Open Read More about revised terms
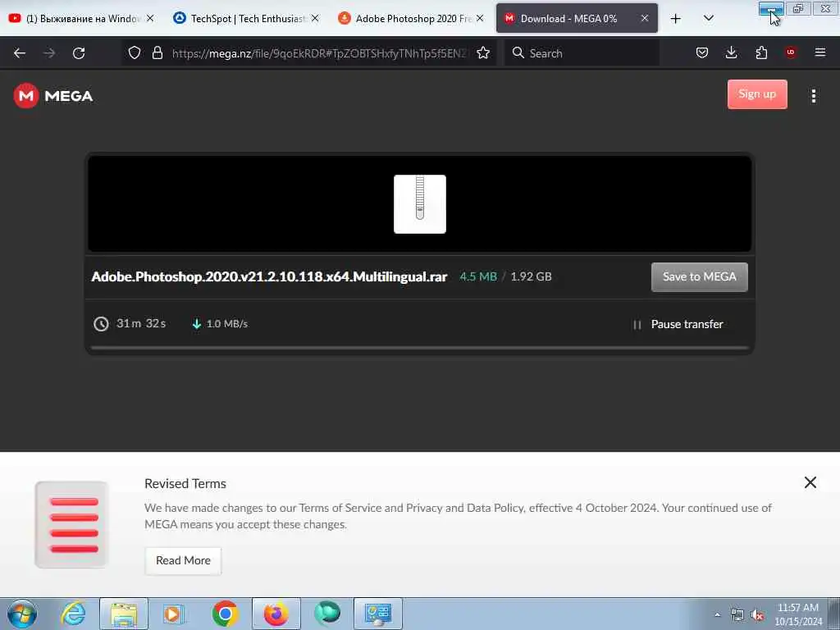Image resolution: width=840 pixels, height=630 pixels. pos(183,561)
